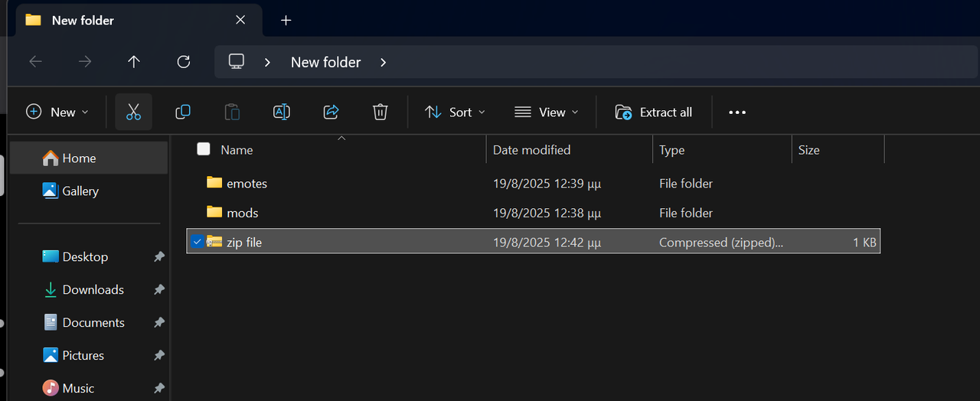Open Downloads in navigation pane
980x401 pixels.
point(88,289)
